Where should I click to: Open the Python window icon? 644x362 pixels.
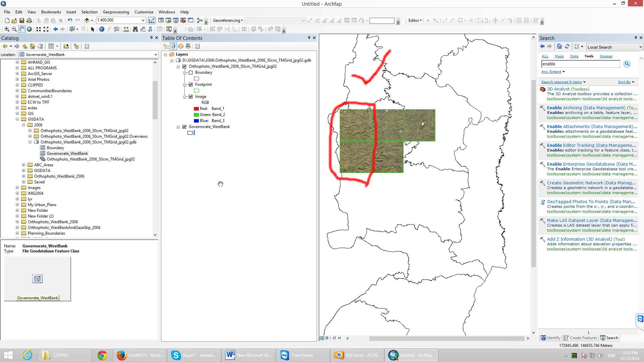click(191, 20)
